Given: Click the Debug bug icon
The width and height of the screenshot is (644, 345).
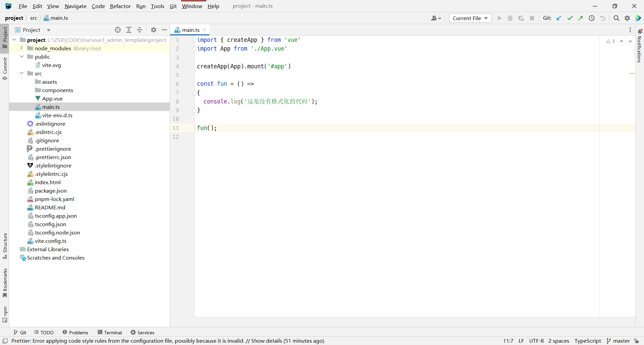Looking at the screenshot, I should point(510,18).
